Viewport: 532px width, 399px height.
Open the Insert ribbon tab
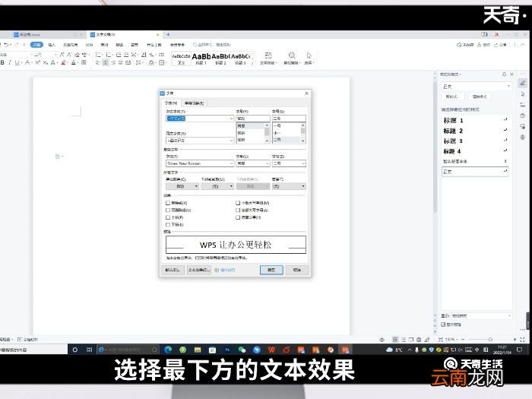52,45
